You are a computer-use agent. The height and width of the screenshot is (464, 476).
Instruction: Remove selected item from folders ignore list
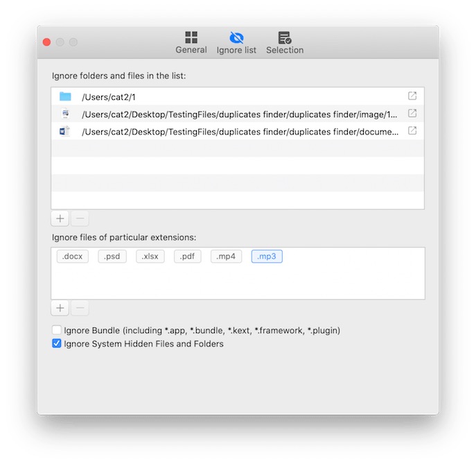pyautogui.click(x=80, y=218)
